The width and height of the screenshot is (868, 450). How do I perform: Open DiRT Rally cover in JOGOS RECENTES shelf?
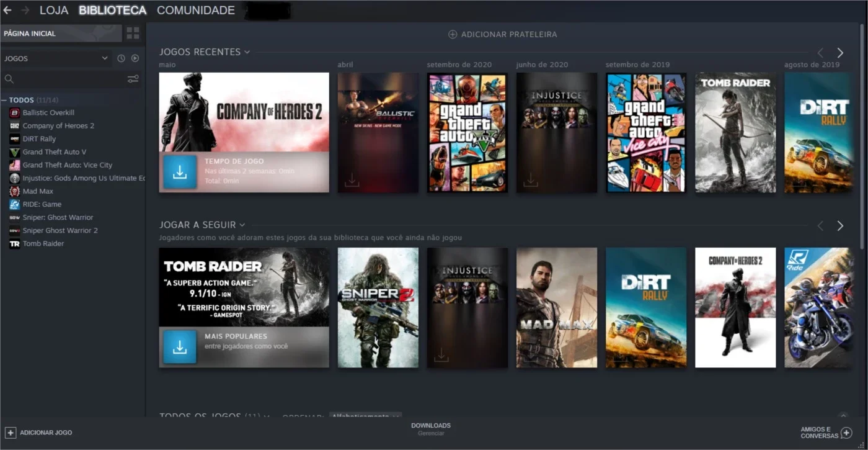(818, 132)
